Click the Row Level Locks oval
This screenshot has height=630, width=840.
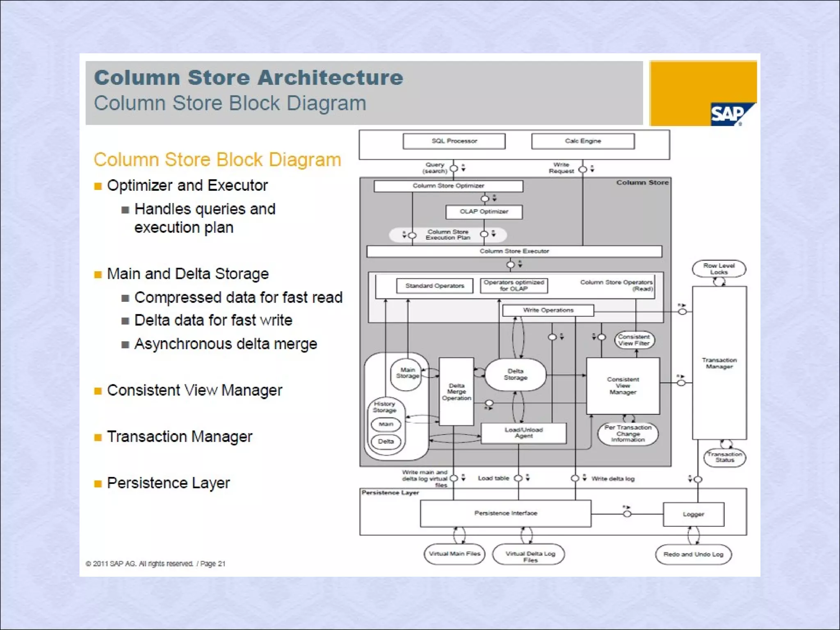pyautogui.click(x=719, y=269)
